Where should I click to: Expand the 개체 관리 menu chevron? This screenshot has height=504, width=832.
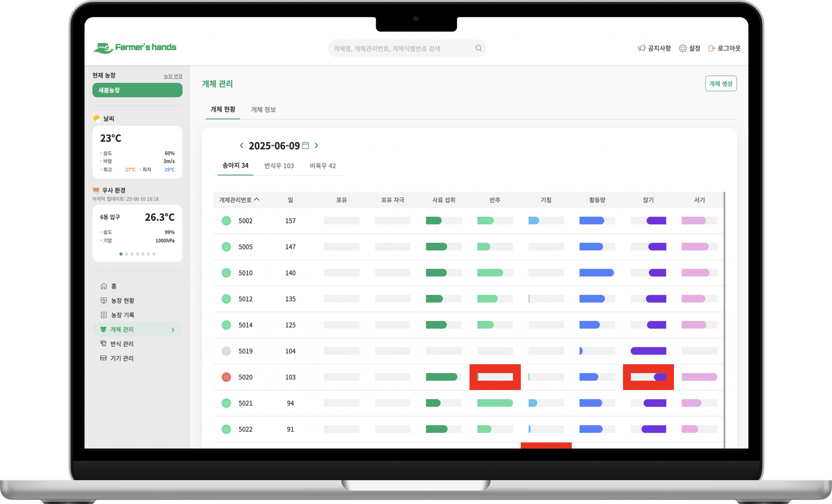[x=173, y=330]
